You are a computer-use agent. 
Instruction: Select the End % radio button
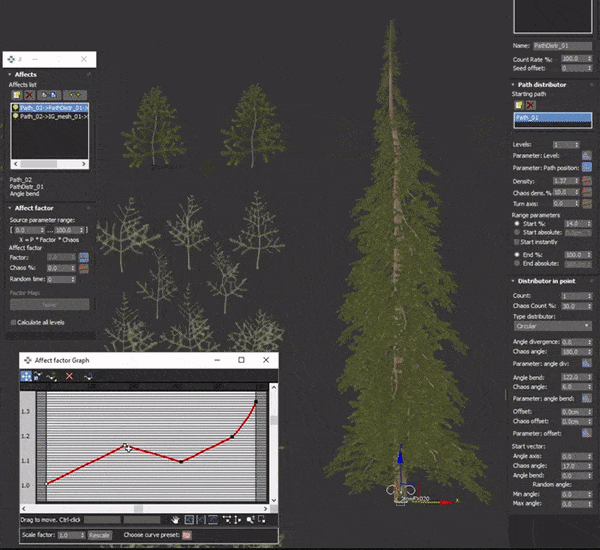(x=515, y=255)
